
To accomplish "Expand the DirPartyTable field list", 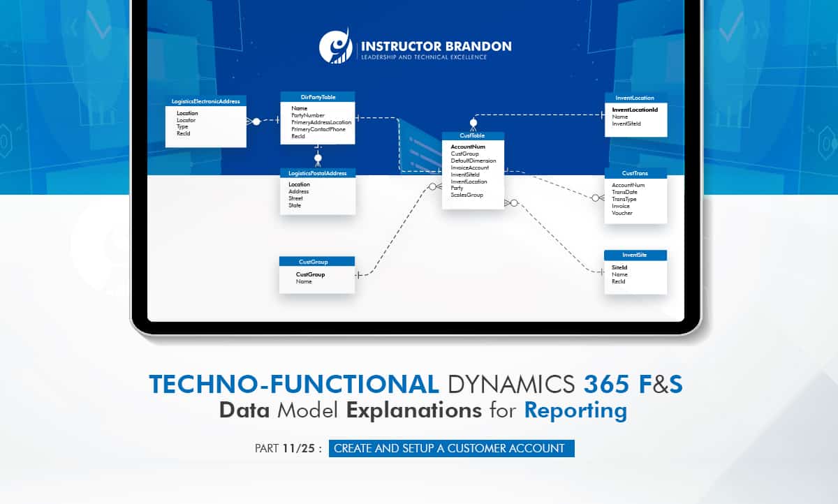I will click(x=318, y=122).
